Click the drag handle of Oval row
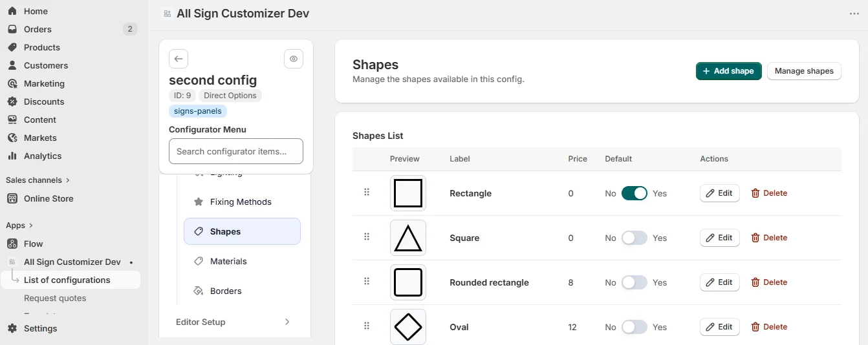 (x=367, y=326)
